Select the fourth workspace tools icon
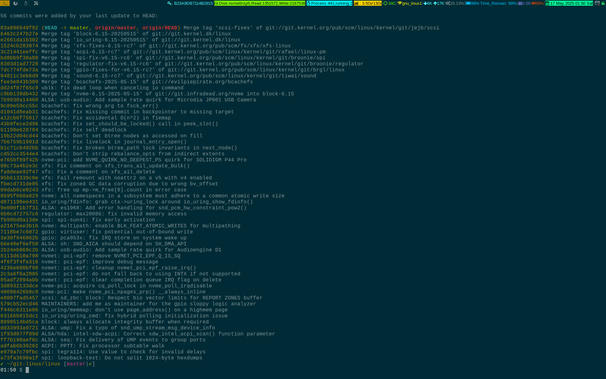Viewport: 606px width, 379px height. (x=36, y=3)
